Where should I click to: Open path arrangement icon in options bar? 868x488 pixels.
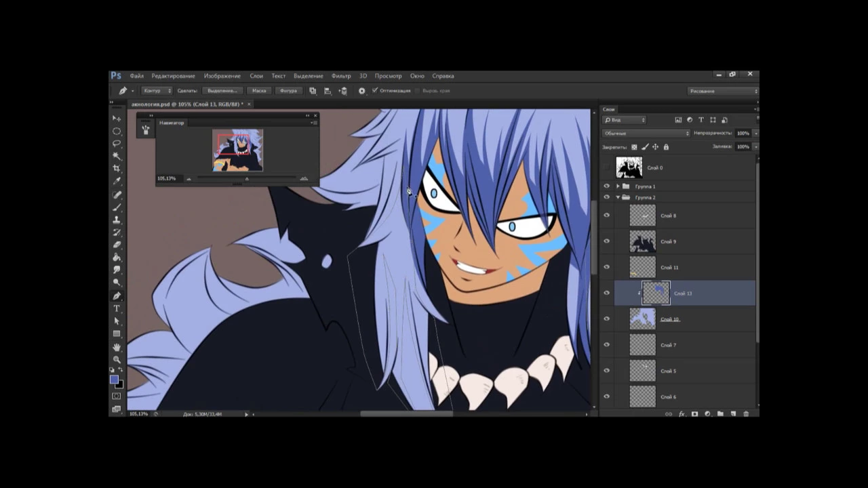[x=343, y=91]
